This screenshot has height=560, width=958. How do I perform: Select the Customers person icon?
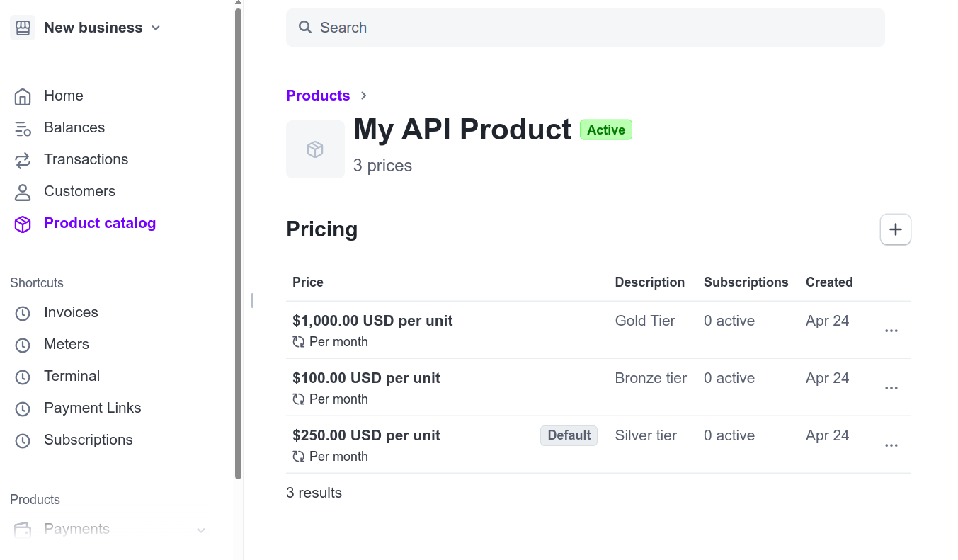pos(23,191)
